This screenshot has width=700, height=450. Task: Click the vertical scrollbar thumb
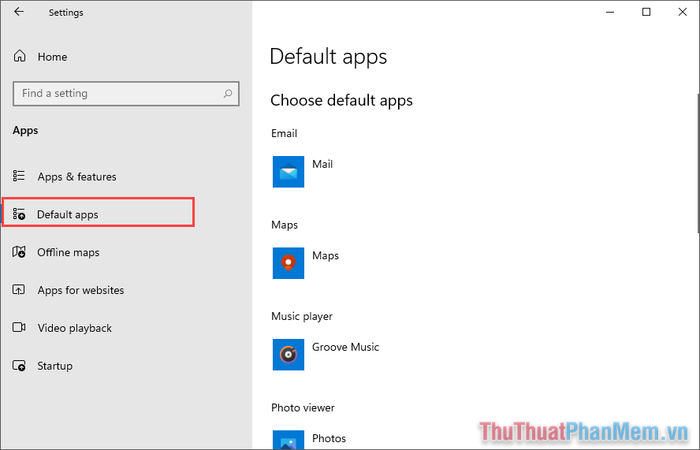pos(698,163)
